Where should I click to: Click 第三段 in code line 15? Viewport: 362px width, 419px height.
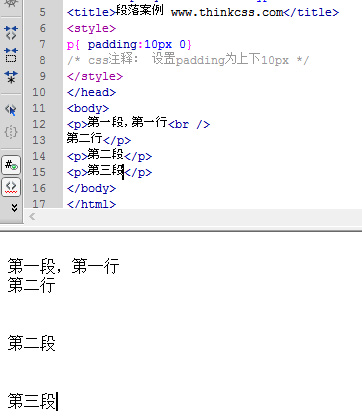pos(105,170)
